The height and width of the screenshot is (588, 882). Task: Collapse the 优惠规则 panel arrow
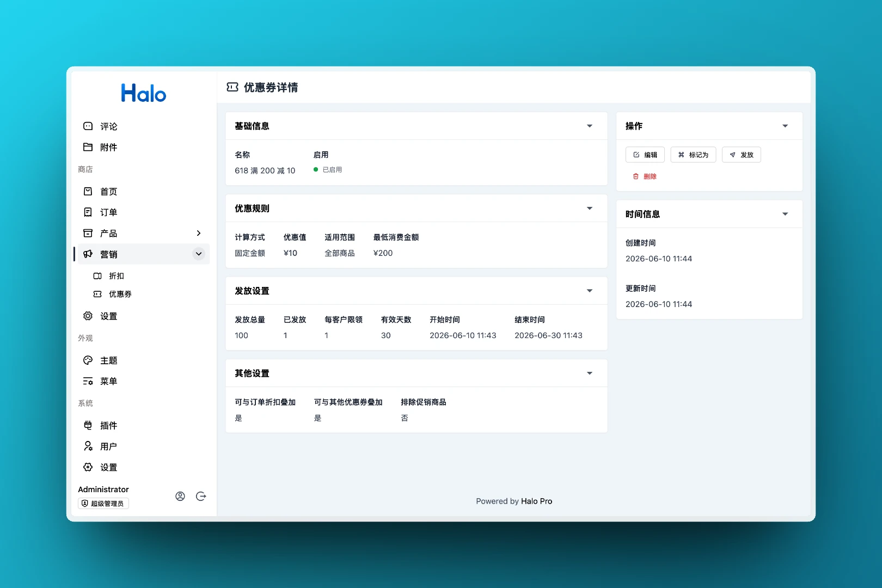pos(590,209)
